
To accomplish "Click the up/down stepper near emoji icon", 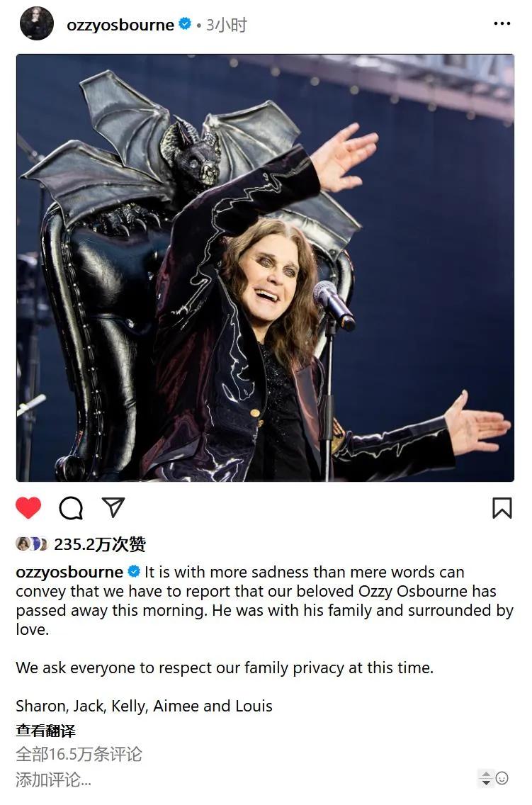I will click(485, 778).
